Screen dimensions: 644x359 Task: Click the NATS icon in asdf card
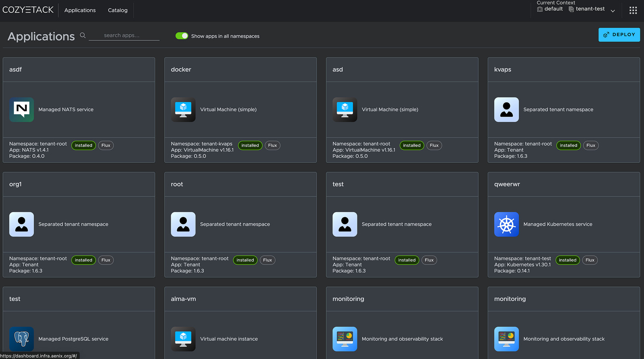point(21,109)
